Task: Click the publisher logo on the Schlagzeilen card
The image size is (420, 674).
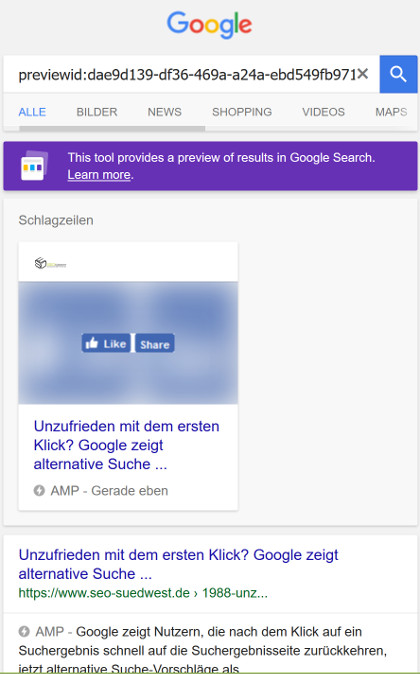Action: coord(50,263)
